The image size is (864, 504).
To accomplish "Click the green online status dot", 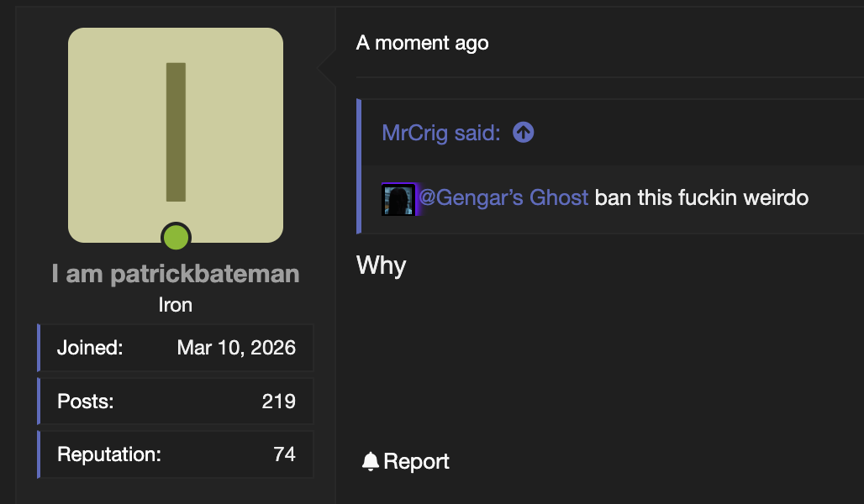I will (x=176, y=238).
